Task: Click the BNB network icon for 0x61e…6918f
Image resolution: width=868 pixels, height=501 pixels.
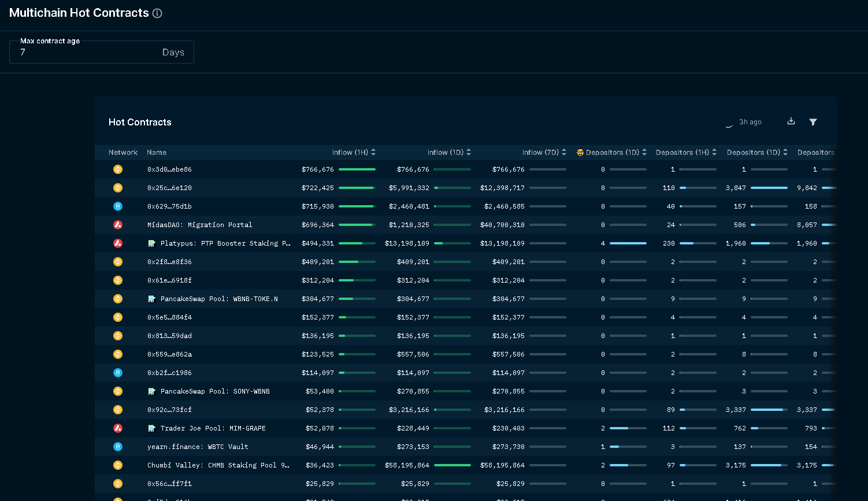Action: coord(118,280)
